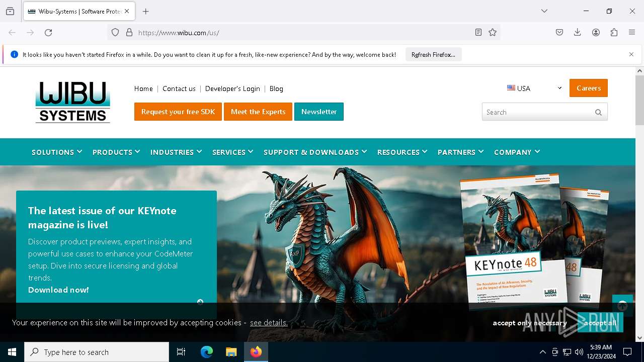
Task: Expand the PRODUCTS menu
Action: (116, 152)
